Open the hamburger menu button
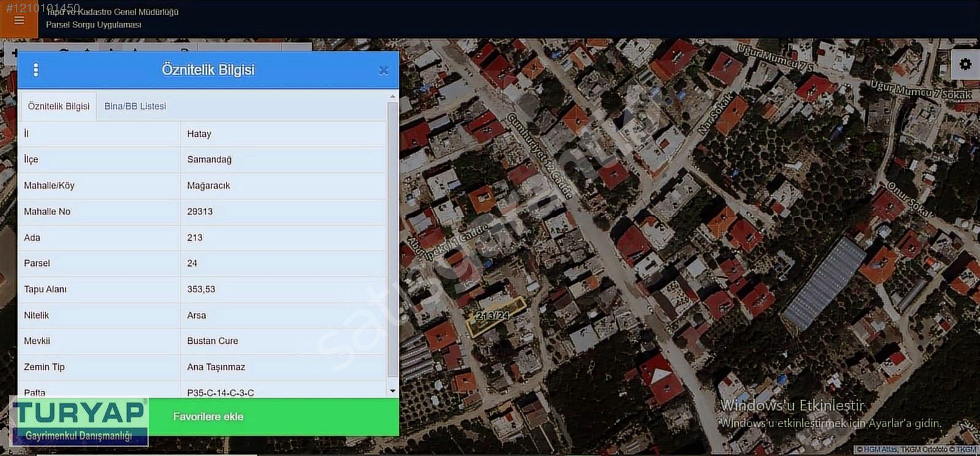Image resolution: width=980 pixels, height=456 pixels. 19,20
